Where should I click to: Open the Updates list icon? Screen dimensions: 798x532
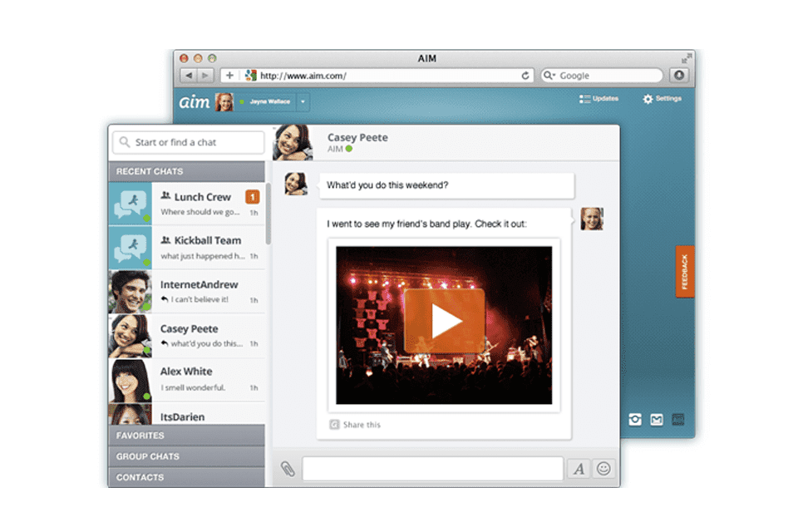point(584,99)
